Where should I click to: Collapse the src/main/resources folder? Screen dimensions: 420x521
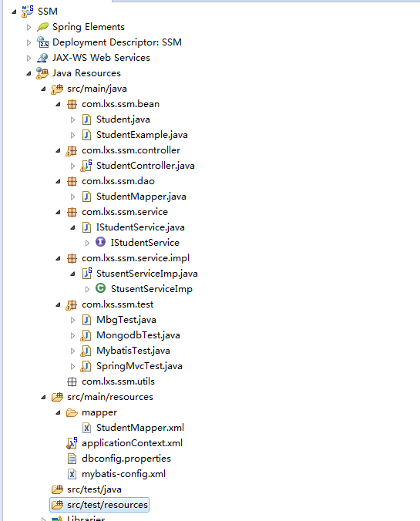[x=43, y=398]
